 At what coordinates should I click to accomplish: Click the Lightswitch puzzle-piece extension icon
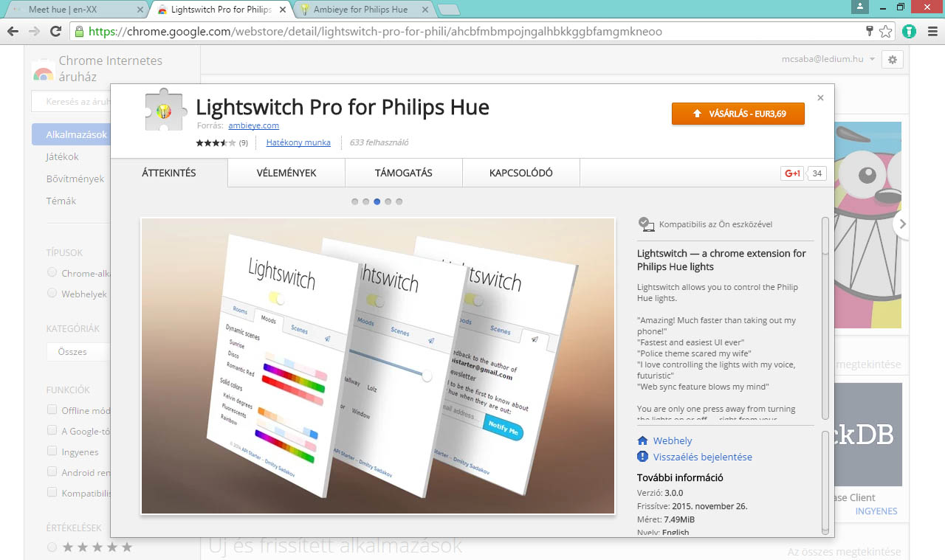point(165,110)
